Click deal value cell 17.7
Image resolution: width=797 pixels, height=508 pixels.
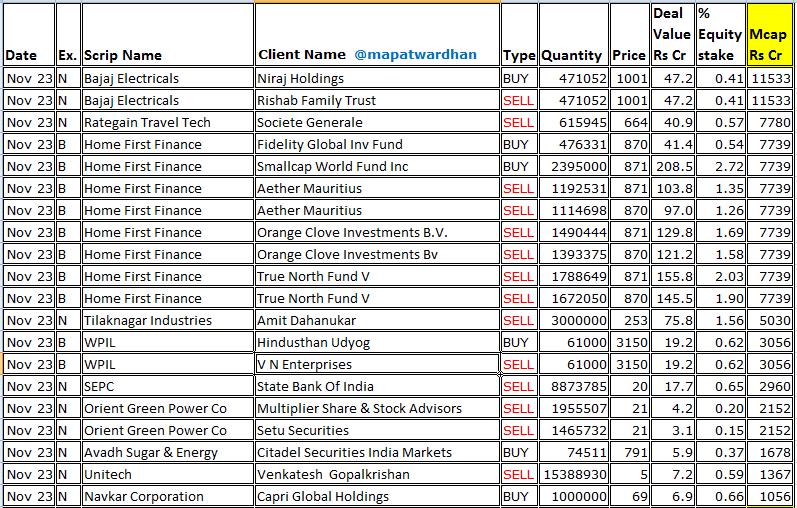point(672,386)
